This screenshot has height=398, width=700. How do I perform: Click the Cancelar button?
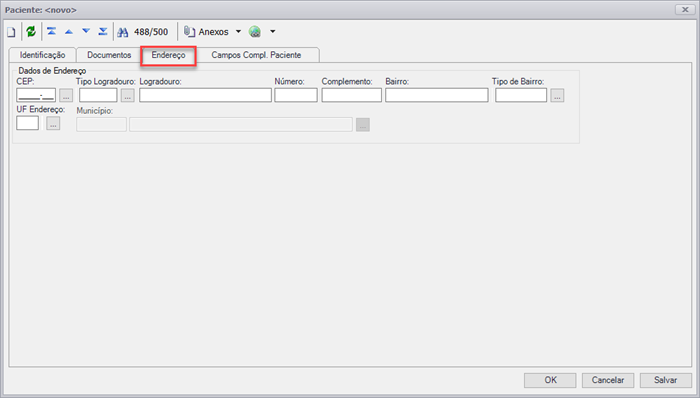[608, 380]
